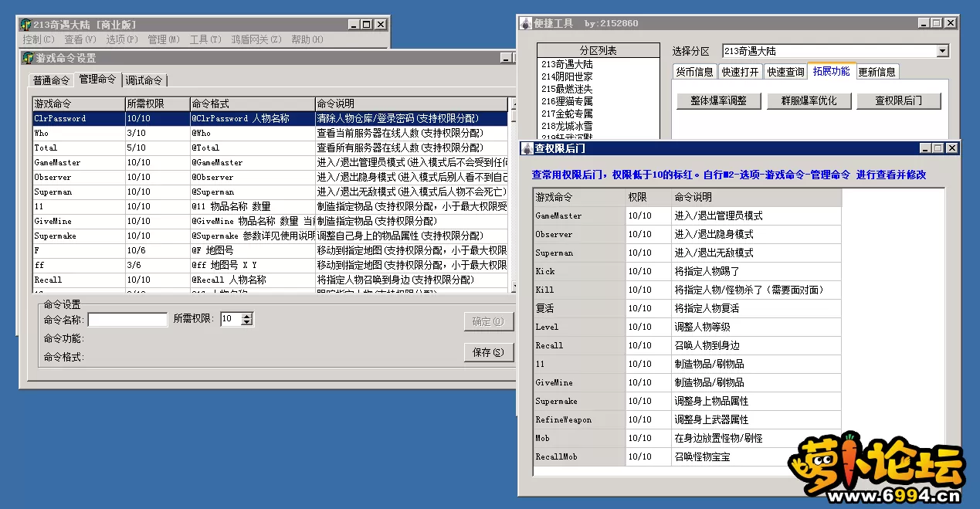This screenshot has height=509, width=980.
Task: Select the Supermake row in 游戏命令设置
Action: point(270,236)
